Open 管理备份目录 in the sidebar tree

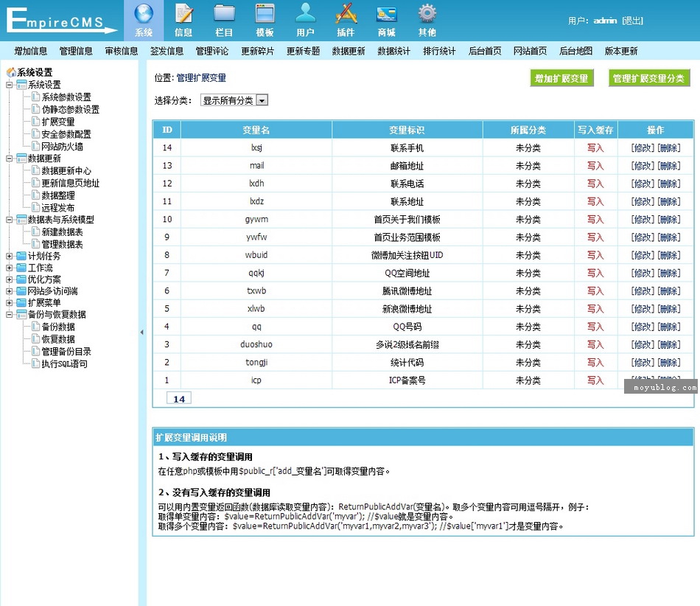tap(66, 352)
